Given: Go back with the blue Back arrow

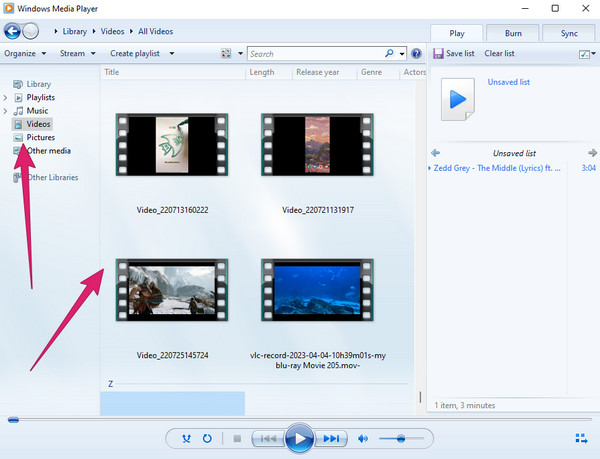Looking at the screenshot, I should [12, 31].
